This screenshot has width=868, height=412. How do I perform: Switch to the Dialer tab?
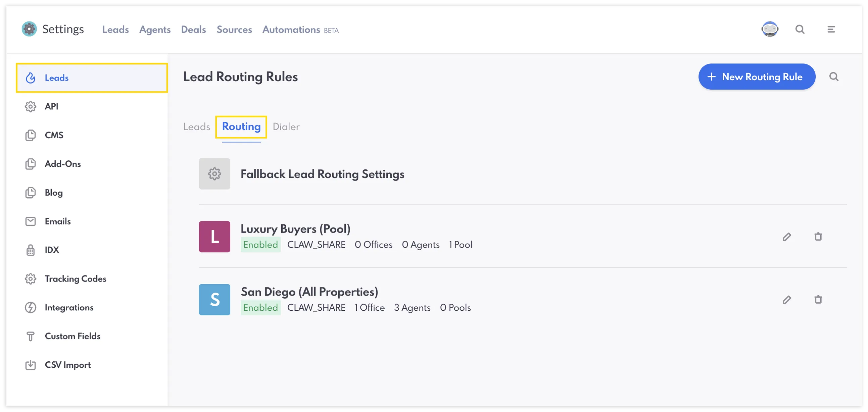pos(286,127)
